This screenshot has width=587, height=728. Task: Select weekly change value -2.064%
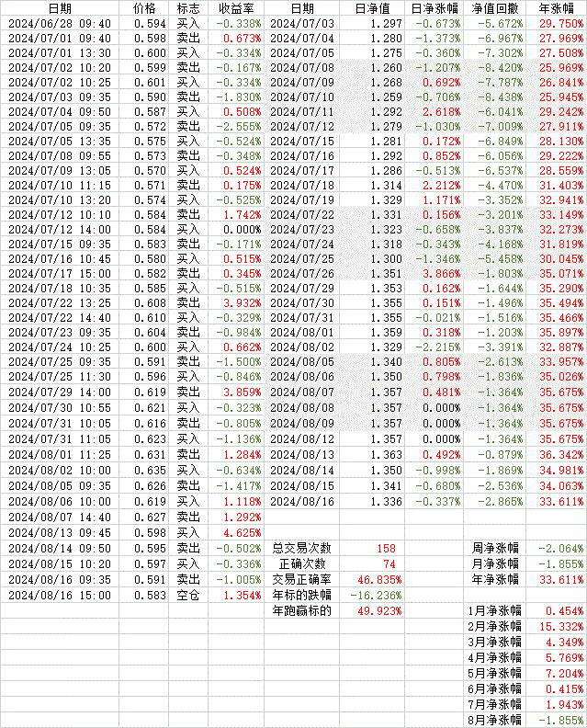click(561, 549)
